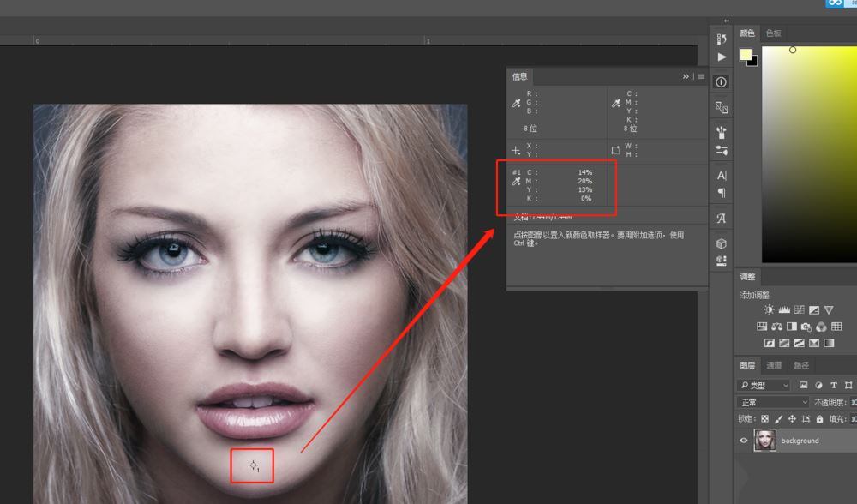Open the Properties panel icon below 3D
This screenshot has width=857, height=504.
pyautogui.click(x=722, y=261)
